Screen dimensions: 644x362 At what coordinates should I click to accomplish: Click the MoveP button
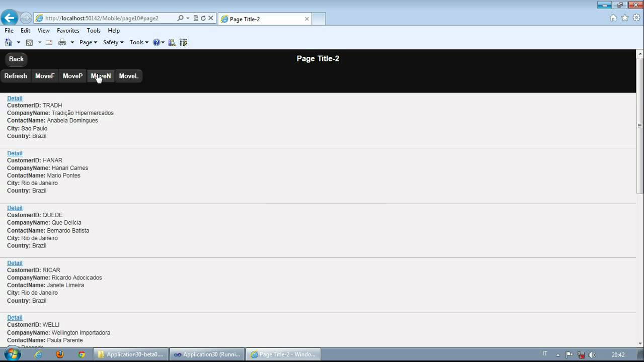pos(72,76)
